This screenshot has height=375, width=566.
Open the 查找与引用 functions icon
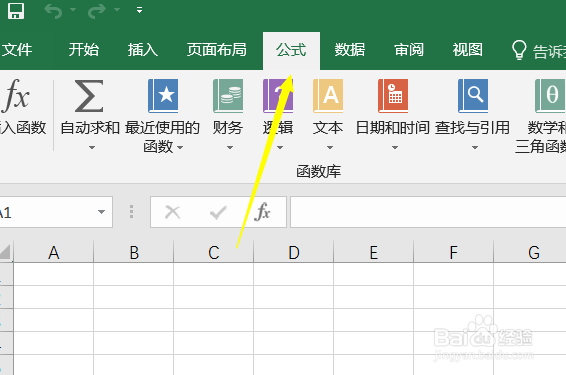(x=473, y=96)
